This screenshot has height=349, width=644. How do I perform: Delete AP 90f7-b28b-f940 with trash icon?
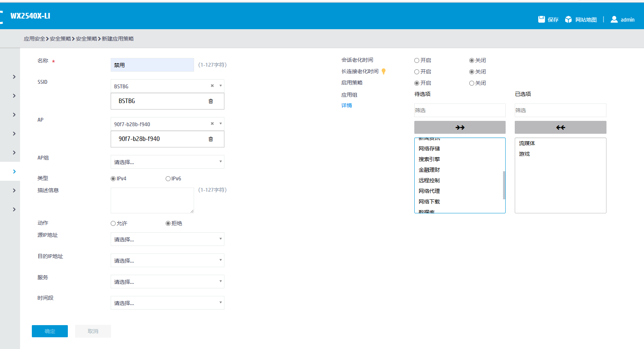[x=211, y=139]
